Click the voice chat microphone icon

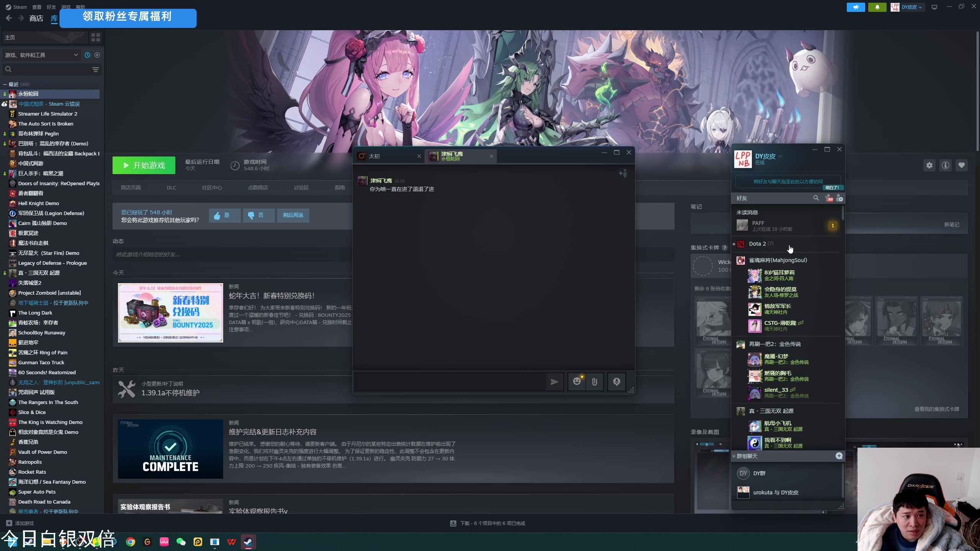click(616, 381)
